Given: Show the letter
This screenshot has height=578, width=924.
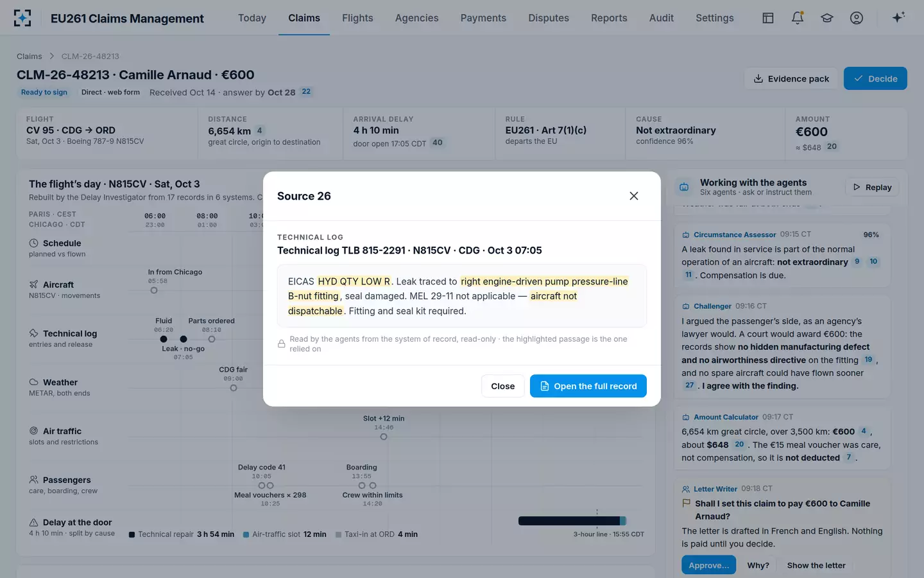Looking at the screenshot, I should click(x=816, y=565).
